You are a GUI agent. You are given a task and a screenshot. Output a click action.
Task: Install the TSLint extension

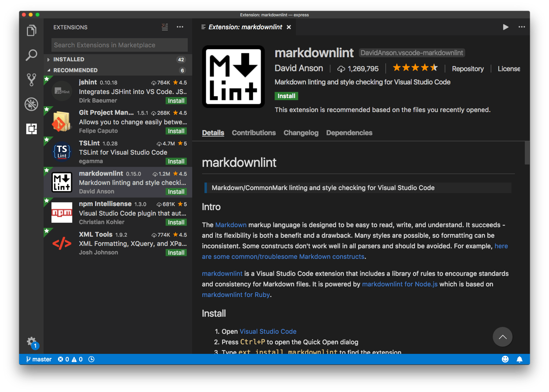click(x=176, y=161)
